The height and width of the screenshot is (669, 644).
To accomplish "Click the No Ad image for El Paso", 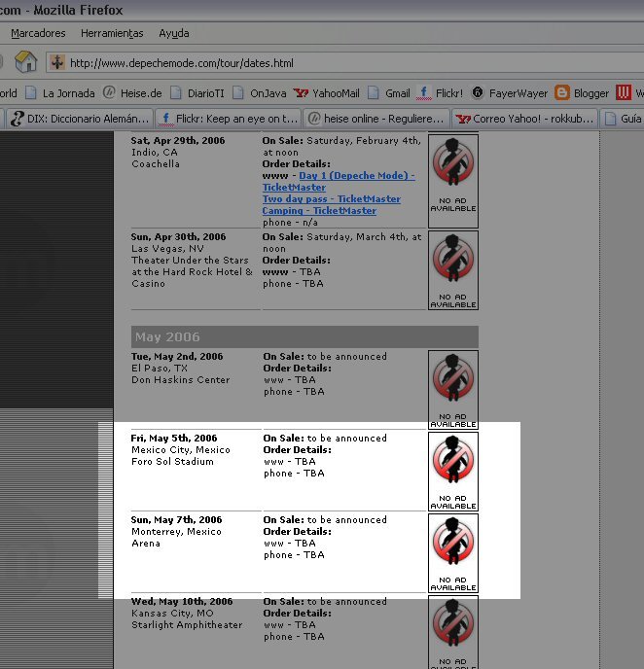I will click(453, 390).
